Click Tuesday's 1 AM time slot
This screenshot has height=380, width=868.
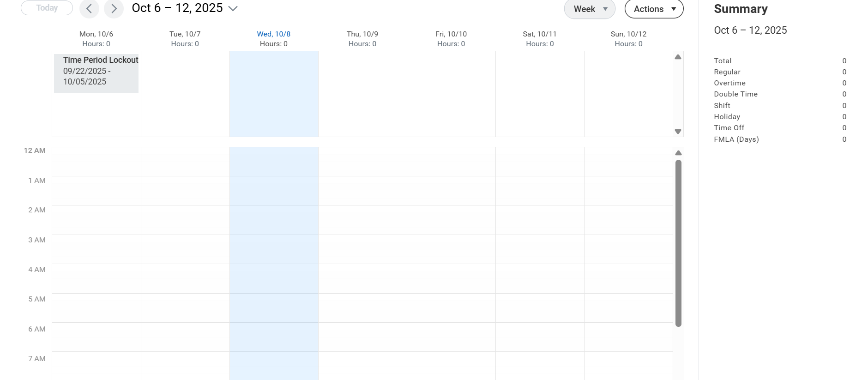[x=185, y=191]
